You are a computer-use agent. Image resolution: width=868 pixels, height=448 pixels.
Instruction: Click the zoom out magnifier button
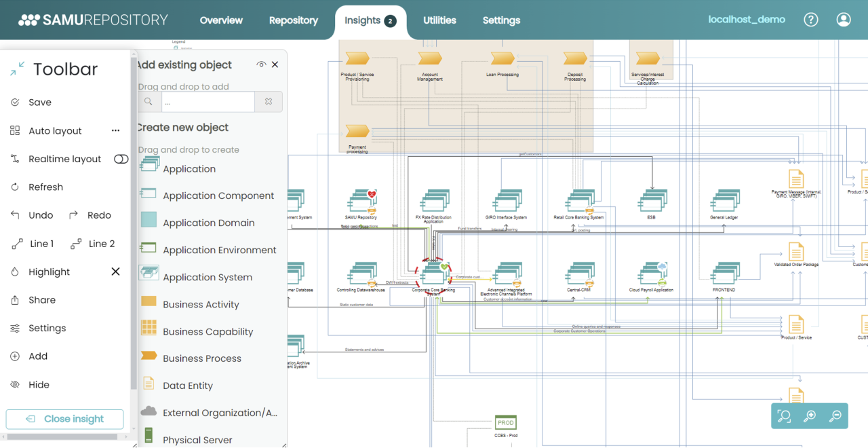click(x=835, y=416)
